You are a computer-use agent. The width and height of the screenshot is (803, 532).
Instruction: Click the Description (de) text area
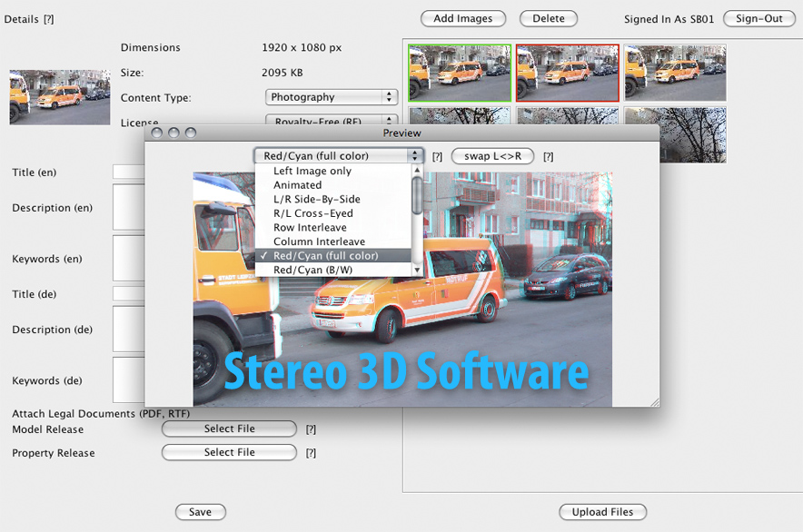[129, 329]
